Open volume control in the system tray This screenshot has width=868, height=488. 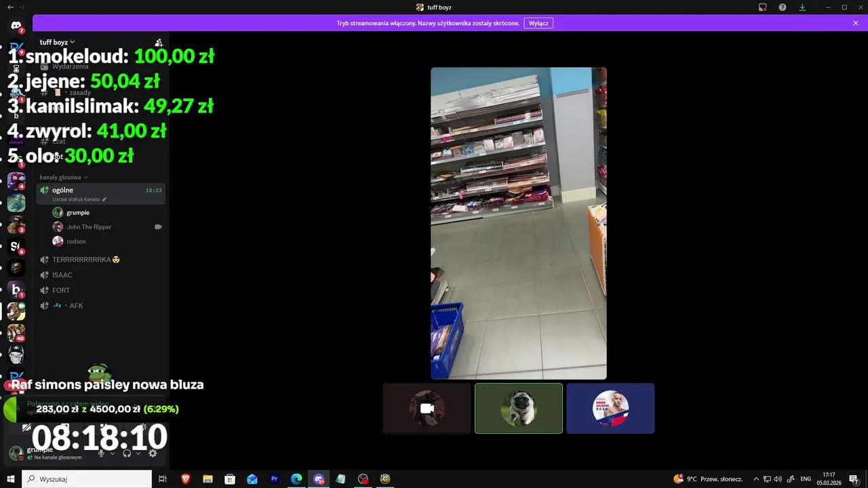(778, 479)
